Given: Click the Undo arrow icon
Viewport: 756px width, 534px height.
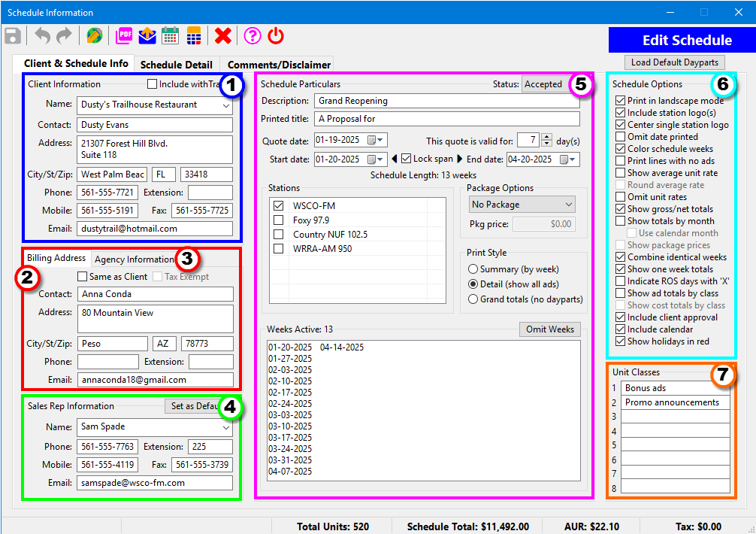Looking at the screenshot, I should (42, 36).
